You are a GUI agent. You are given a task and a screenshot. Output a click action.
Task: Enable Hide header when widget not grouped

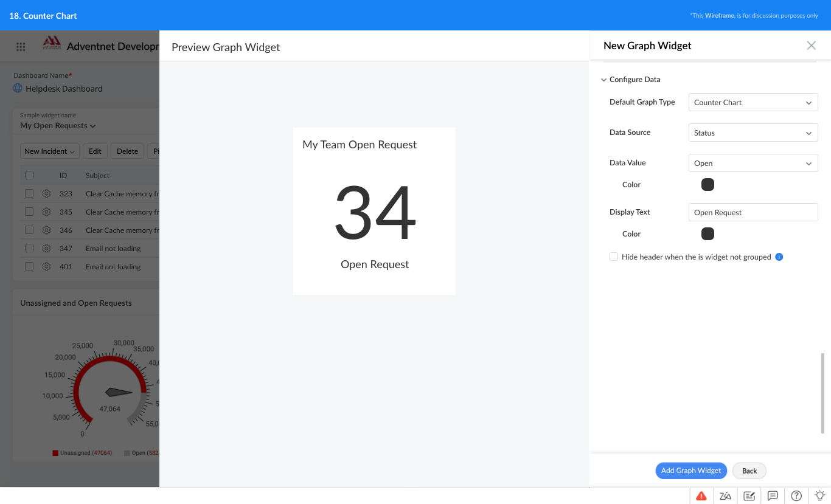pos(614,257)
